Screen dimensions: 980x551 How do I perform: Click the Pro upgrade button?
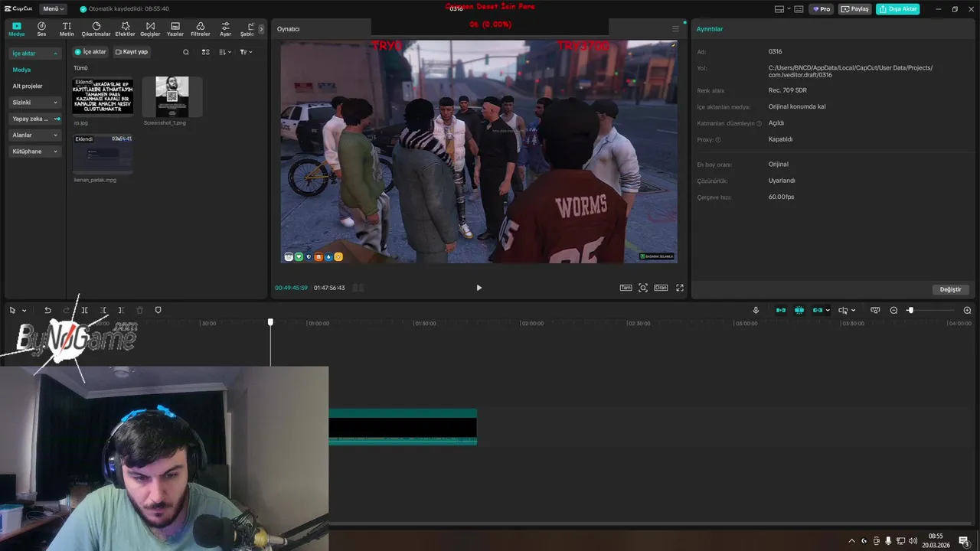tap(822, 9)
